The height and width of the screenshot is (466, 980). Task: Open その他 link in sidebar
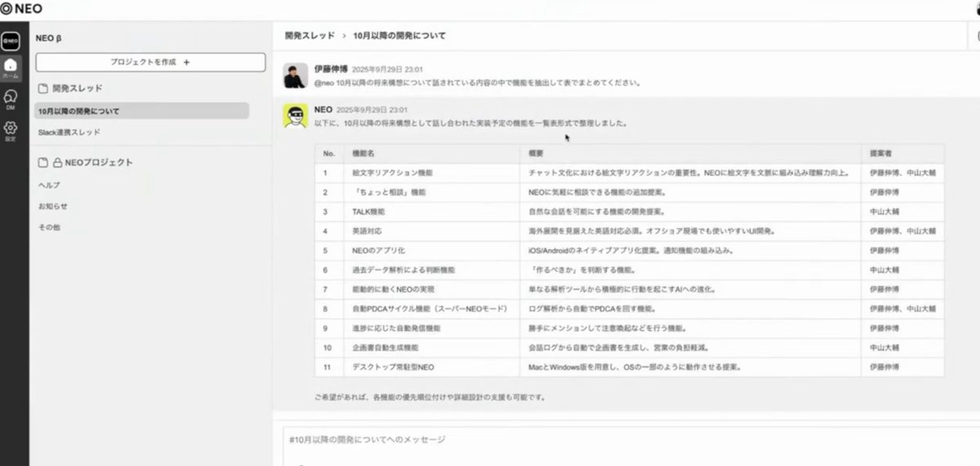coord(49,227)
